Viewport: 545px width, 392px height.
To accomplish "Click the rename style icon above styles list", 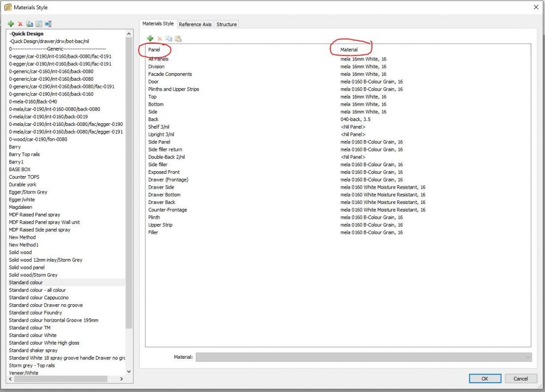I will pyautogui.click(x=48, y=24).
